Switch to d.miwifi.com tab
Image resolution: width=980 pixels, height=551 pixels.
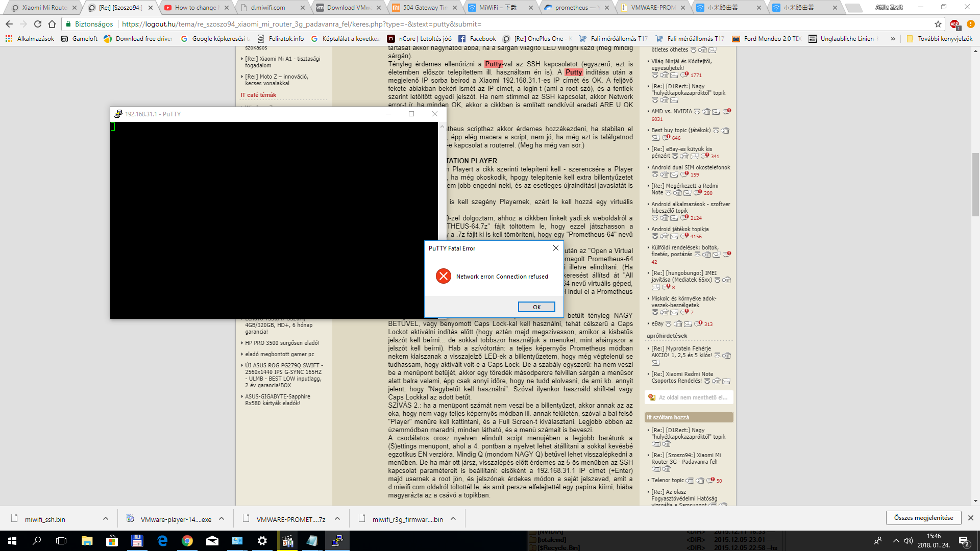point(273,8)
